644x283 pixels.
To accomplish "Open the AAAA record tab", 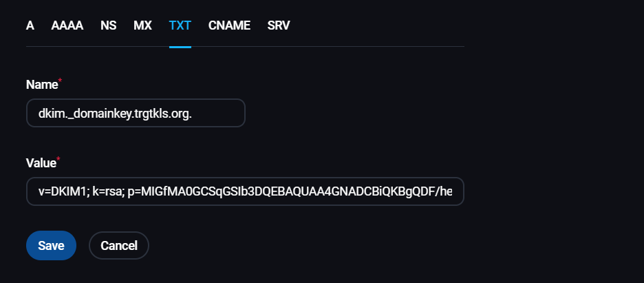I will click(67, 25).
